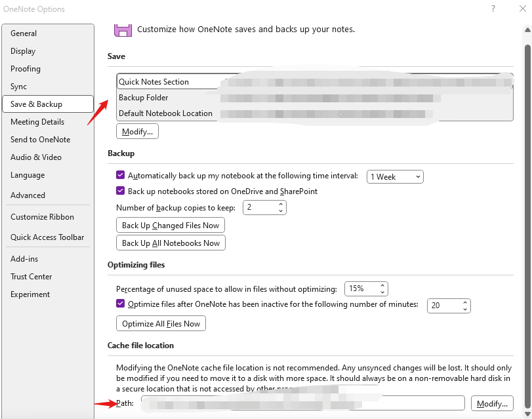The height and width of the screenshot is (419, 532).
Task: Click Optimize All Files Now
Action: (x=161, y=324)
